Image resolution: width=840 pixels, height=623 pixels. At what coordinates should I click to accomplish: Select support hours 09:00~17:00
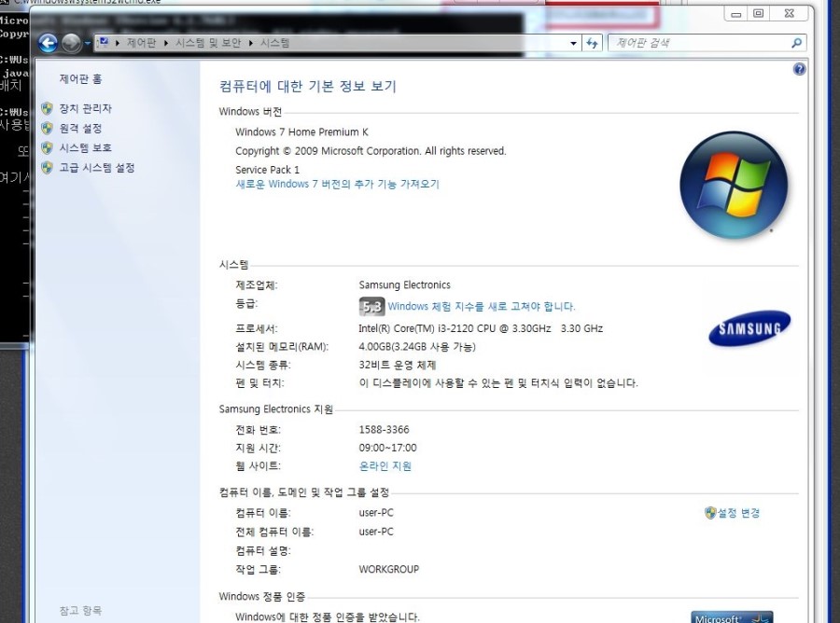388,448
